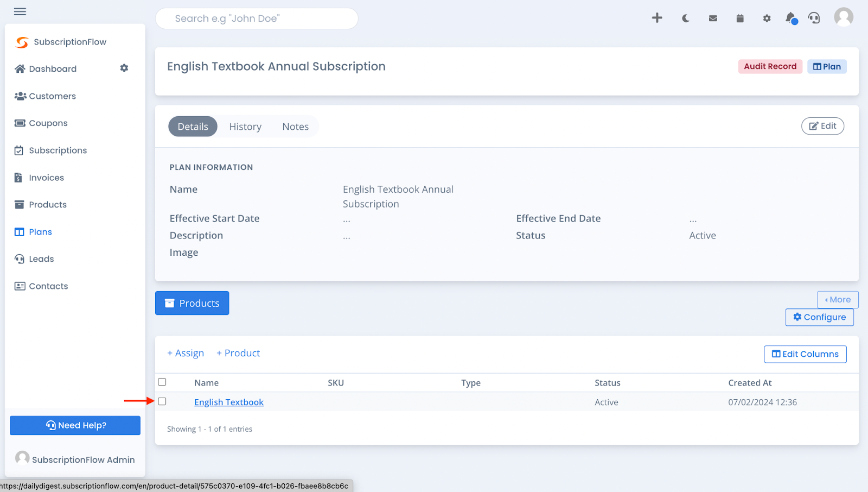This screenshot has width=868, height=492.
Task: Click the + Product link
Action: coord(238,353)
